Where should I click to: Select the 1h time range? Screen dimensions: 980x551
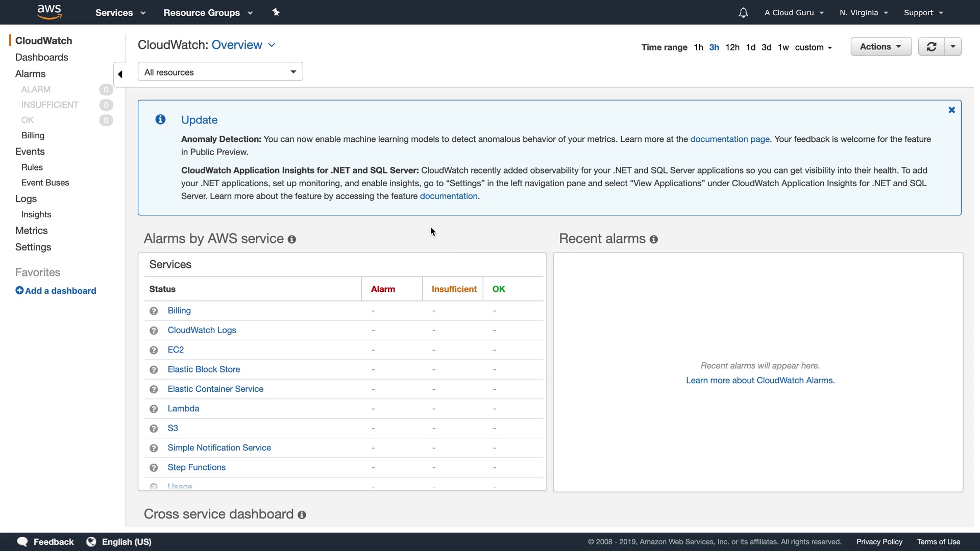pos(698,47)
